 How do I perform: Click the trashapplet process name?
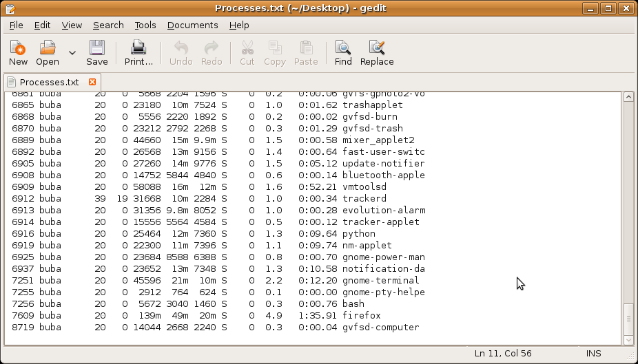373,105
